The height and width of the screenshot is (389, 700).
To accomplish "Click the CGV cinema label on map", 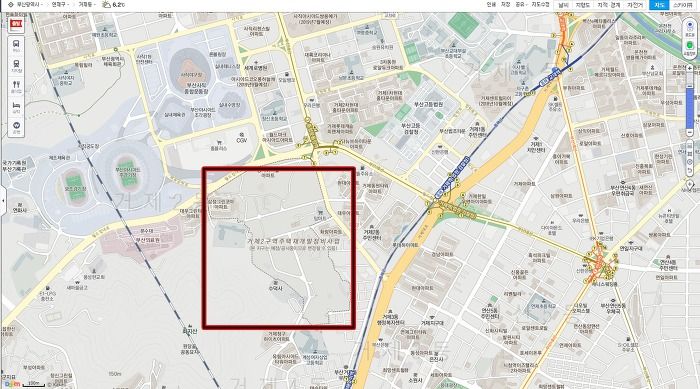I will [x=242, y=140].
